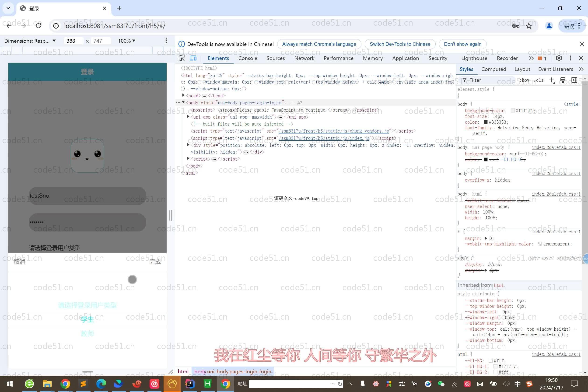Open the Event Listeners tab
Viewport: 588px width, 392px height.
point(556,69)
